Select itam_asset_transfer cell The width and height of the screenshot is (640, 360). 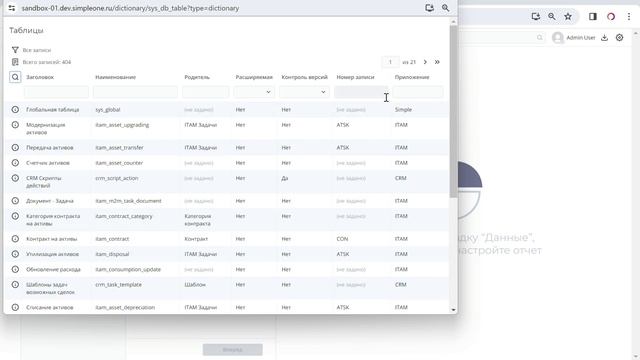tap(119, 147)
